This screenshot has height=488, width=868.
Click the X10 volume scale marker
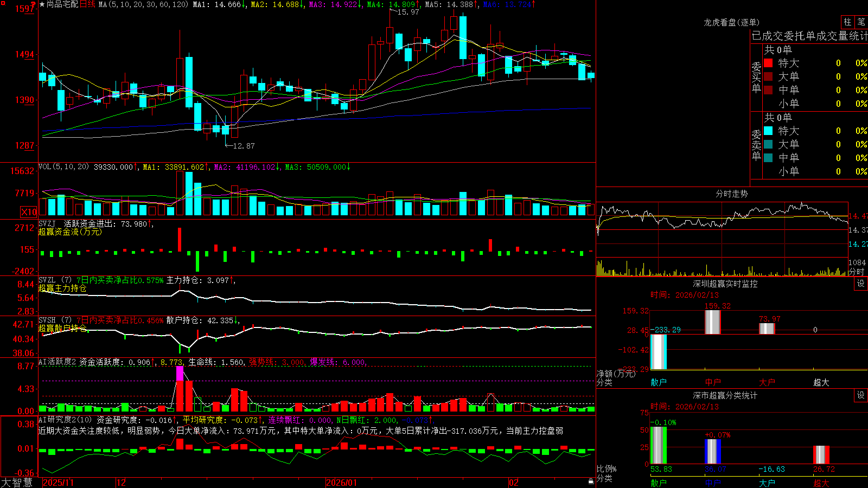[29, 212]
